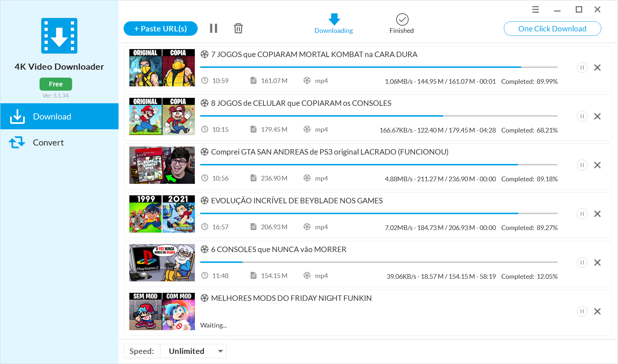Image resolution: width=618 pixels, height=364 pixels.
Task: Remove the FRIDAY NIGHT FUNKIN waiting item
Action: point(597,311)
